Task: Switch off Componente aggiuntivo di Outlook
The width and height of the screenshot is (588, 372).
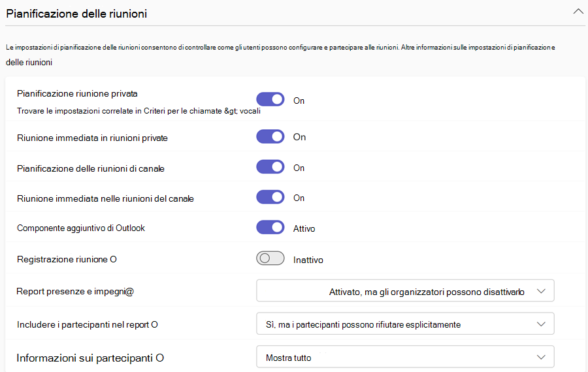Action: coord(270,227)
